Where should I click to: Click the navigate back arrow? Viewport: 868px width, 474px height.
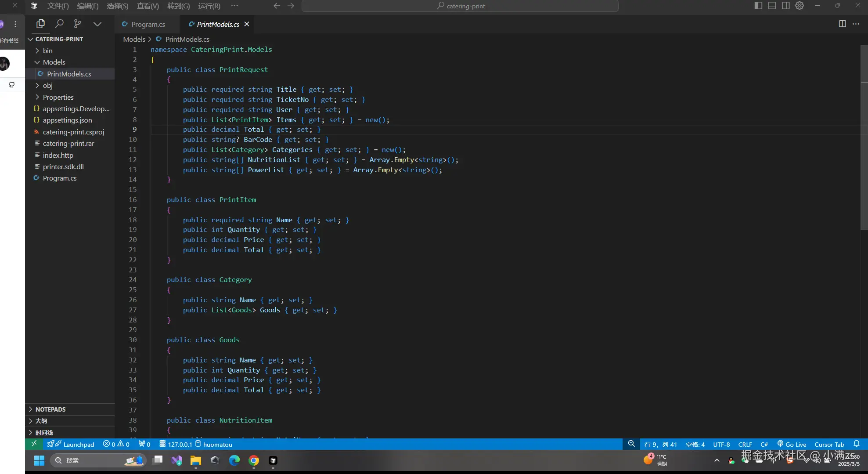tap(277, 6)
